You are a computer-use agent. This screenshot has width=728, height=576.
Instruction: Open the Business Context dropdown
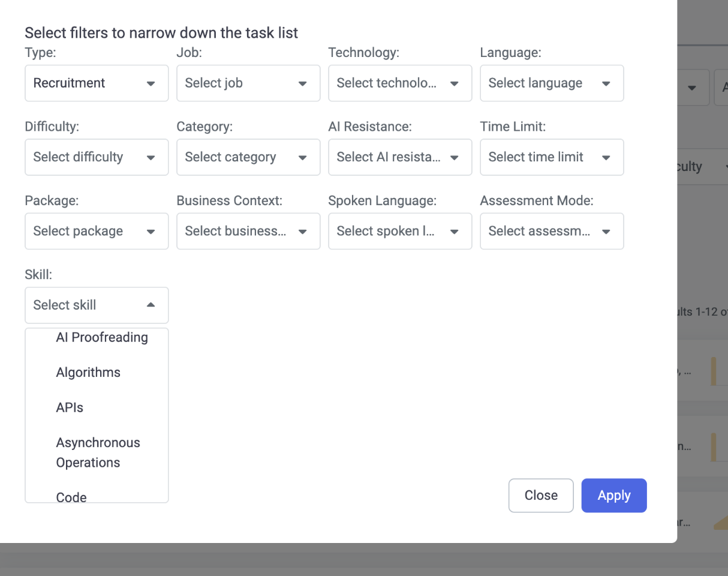point(248,231)
